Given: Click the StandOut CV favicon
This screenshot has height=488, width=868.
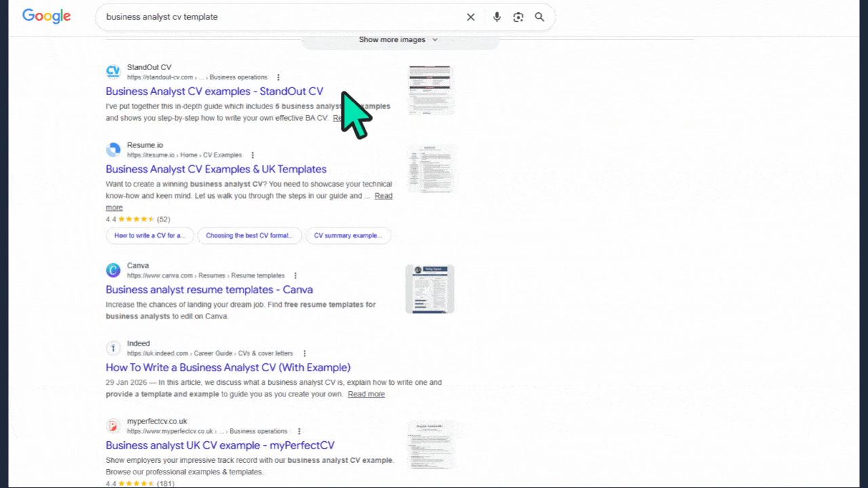Looking at the screenshot, I should tap(113, 72).
